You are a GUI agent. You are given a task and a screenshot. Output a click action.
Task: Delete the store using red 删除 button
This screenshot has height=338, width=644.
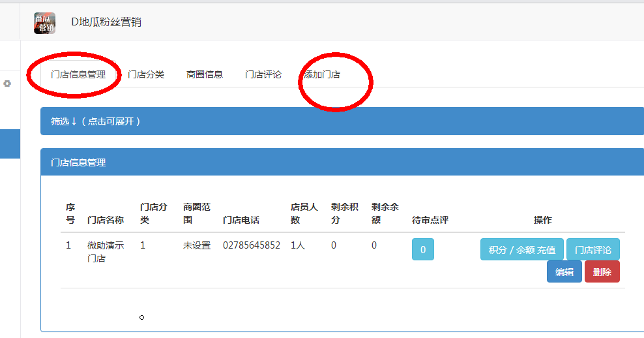tap(602, 272)
